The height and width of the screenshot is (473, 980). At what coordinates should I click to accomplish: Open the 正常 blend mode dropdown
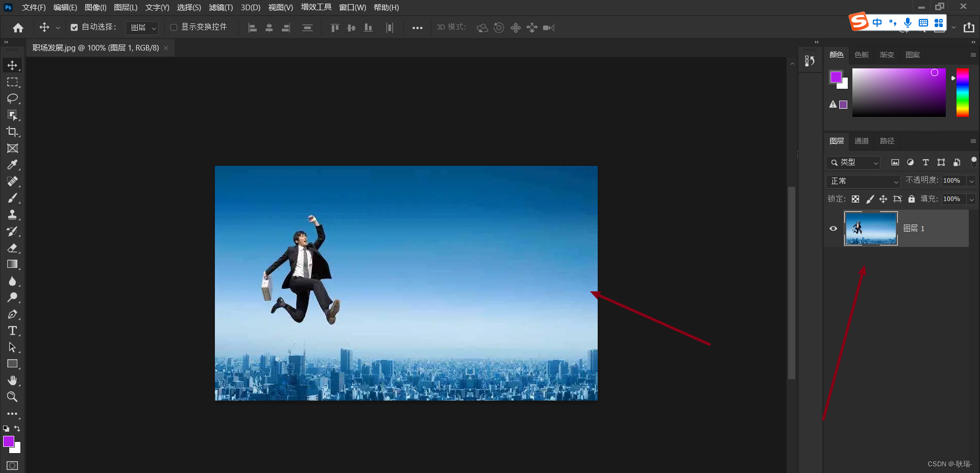(x=863, y=181)
